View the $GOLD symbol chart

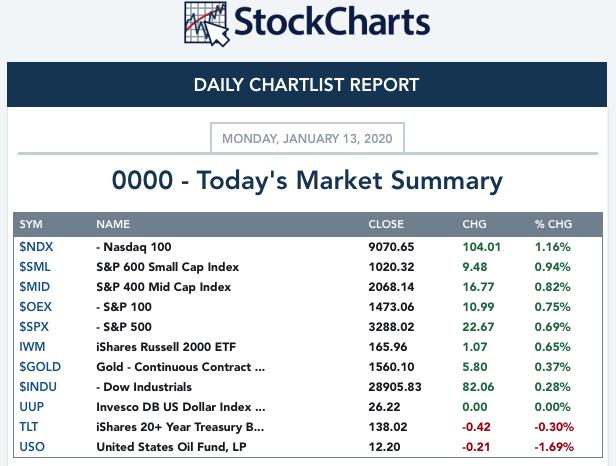[x=40, y=367]
